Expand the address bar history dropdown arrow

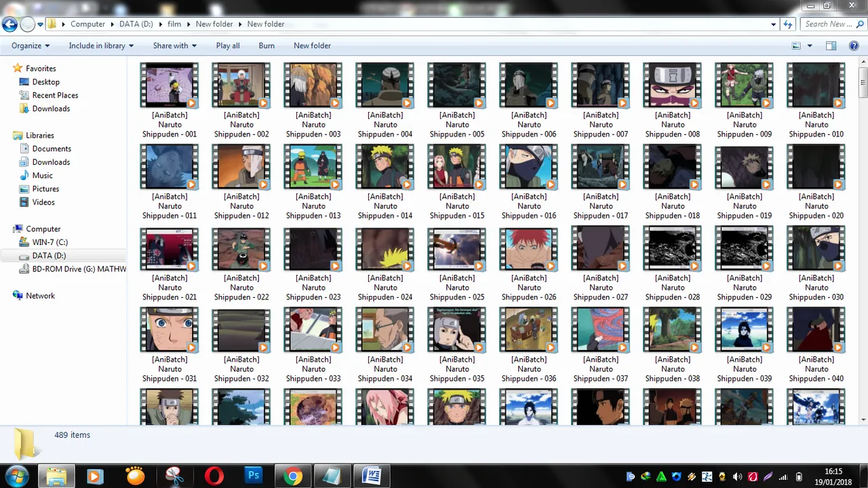click(774, 24)
